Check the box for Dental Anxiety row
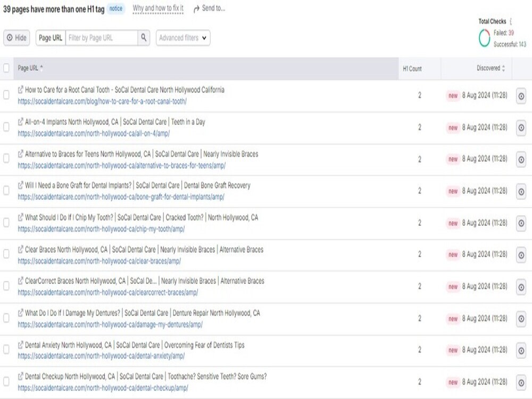Viewport: 532px width, 399px height. point(6,350)
